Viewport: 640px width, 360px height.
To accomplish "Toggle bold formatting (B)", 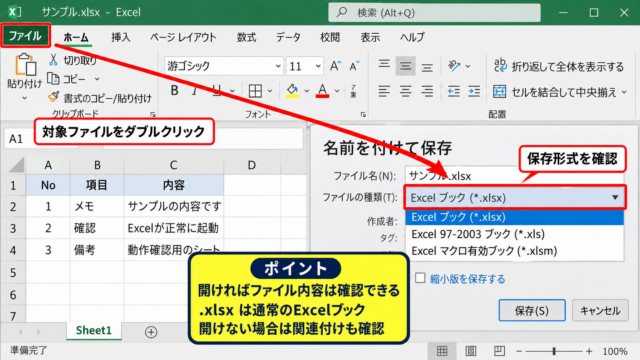I will [174, 91].
